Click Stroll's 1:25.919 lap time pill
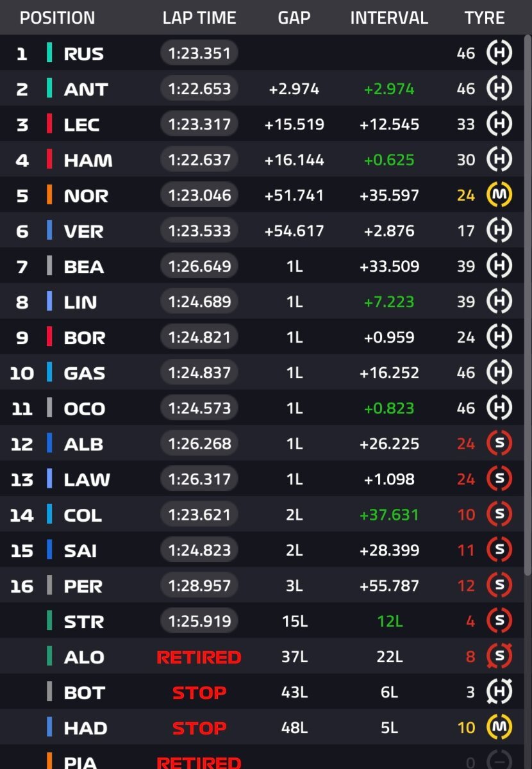Image resolution: width=532 pixels, height=769 pixels. pyautogui.click(x=199, y=621)
